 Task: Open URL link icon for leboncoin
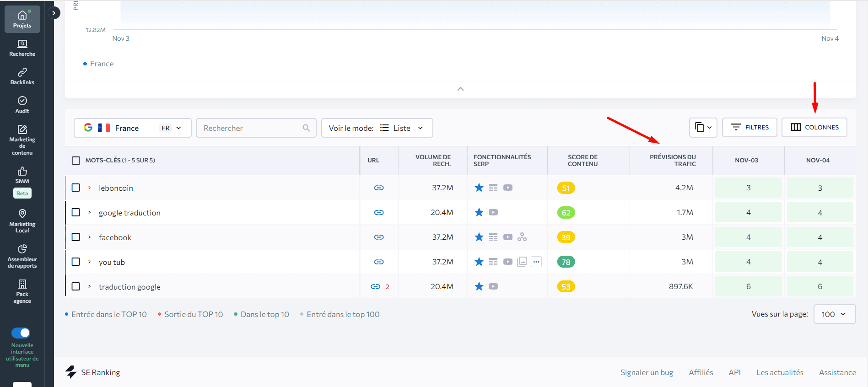coord(379,188)
